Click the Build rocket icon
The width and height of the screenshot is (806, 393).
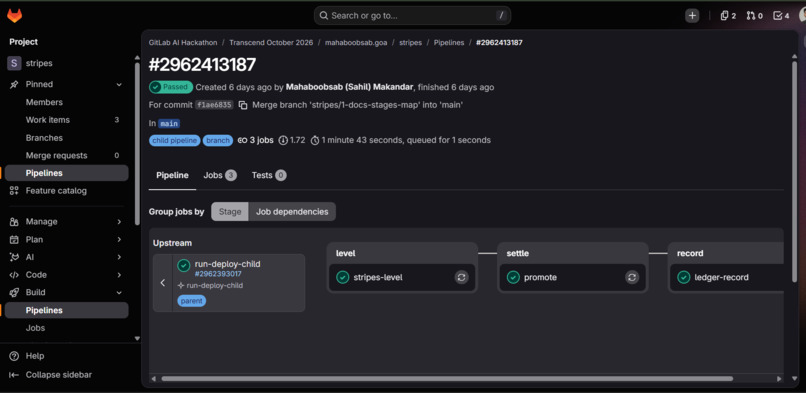(14, 293)
